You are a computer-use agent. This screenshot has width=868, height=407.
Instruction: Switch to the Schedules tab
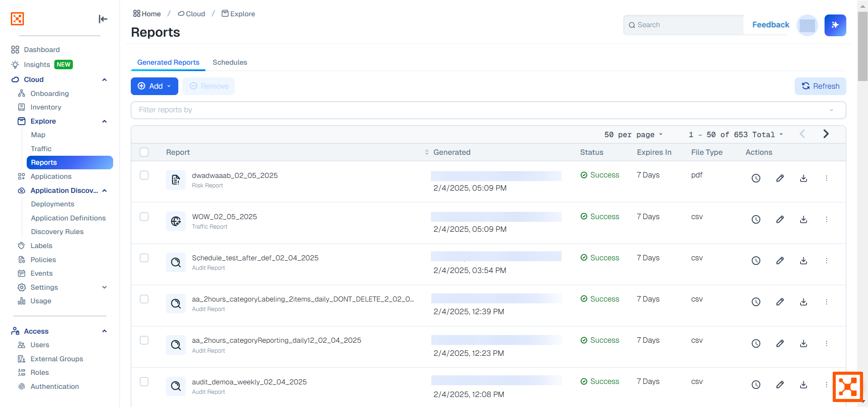pos(230,62)
